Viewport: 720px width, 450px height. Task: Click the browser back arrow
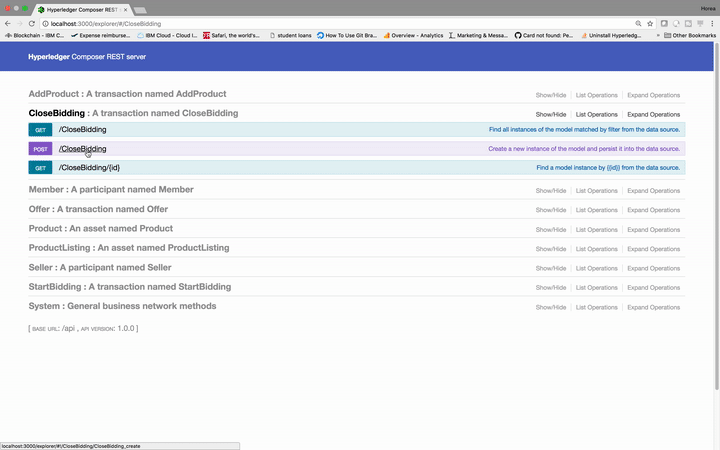[x=6, y=23]
